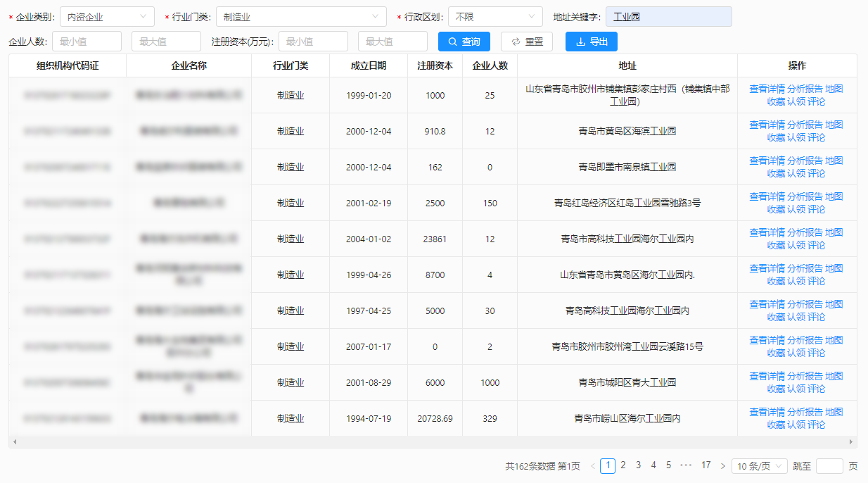Click the pagination ellipsis to jump pages
Viewport: 868px width, 483px height.
pos(687,465)
